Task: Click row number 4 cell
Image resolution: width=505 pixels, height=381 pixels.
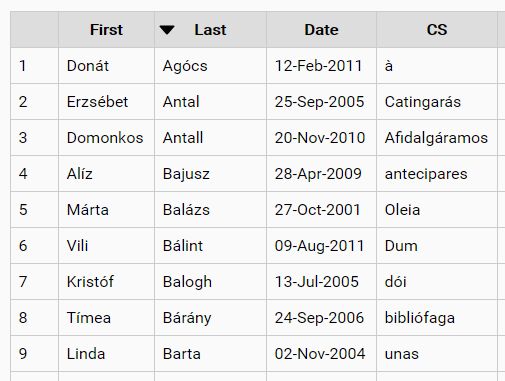Action: 34,174
